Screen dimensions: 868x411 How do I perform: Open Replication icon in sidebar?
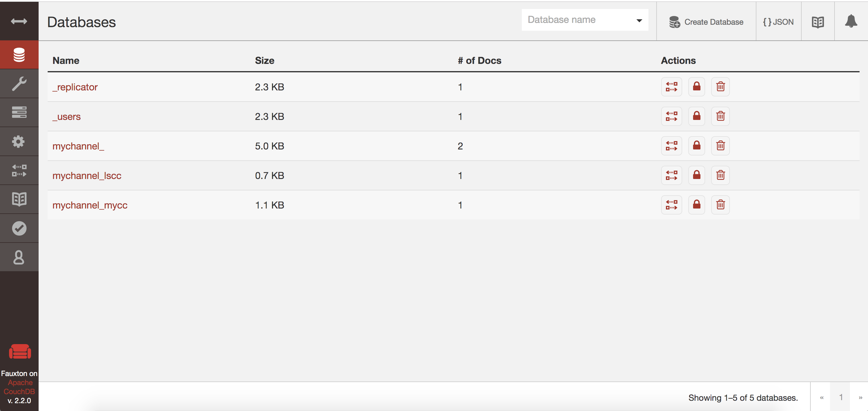click(x=19, y=170)
